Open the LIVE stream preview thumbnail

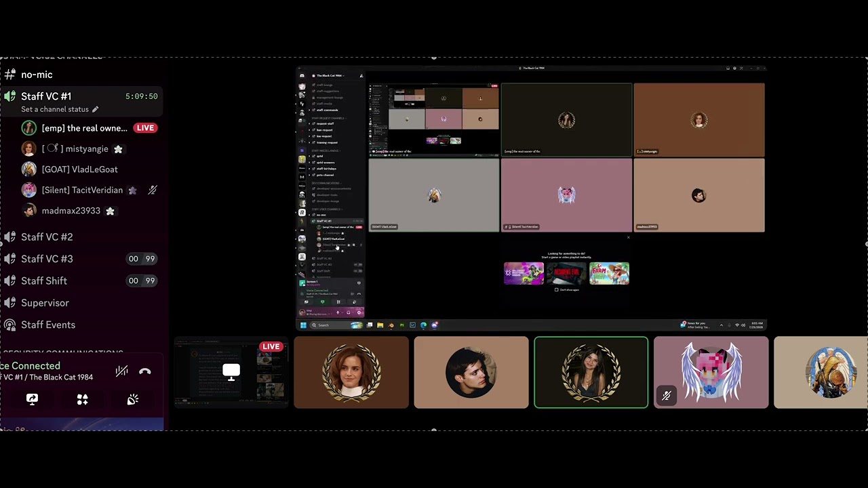click(x=231, y=372)
